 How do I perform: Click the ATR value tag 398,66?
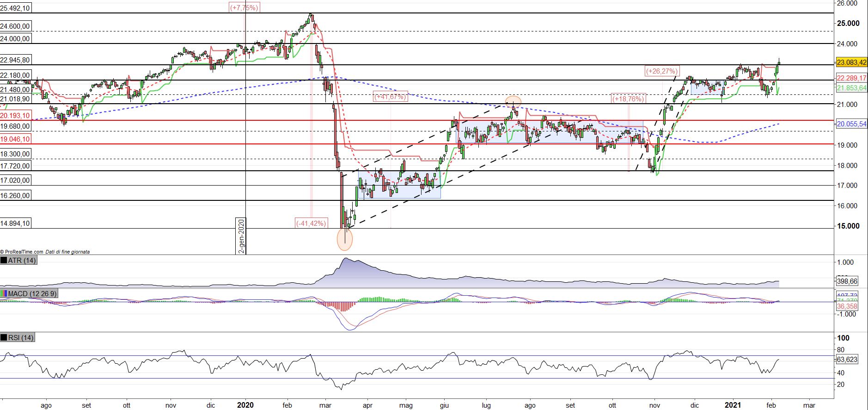tap(847, 281)
